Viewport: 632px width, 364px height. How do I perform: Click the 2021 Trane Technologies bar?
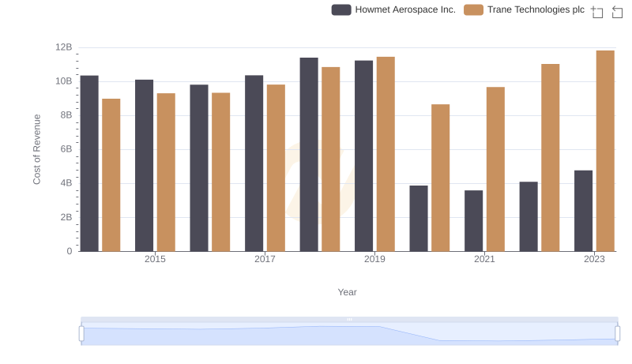(495, 169)
